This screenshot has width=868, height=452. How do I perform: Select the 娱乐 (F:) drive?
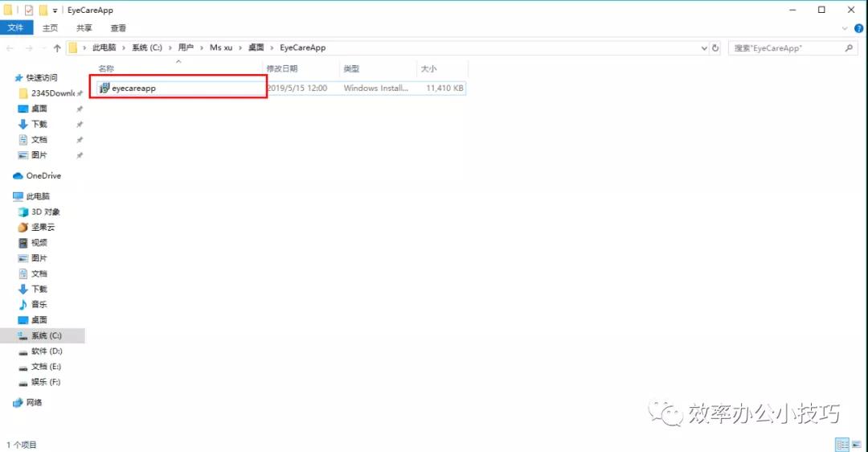[x=45, y=382]
